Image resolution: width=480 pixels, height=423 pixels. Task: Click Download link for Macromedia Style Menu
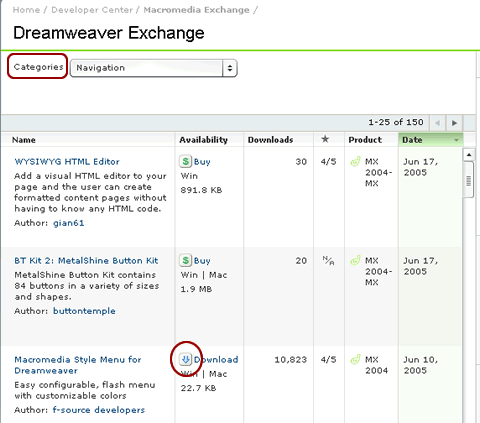pos(216,360)
